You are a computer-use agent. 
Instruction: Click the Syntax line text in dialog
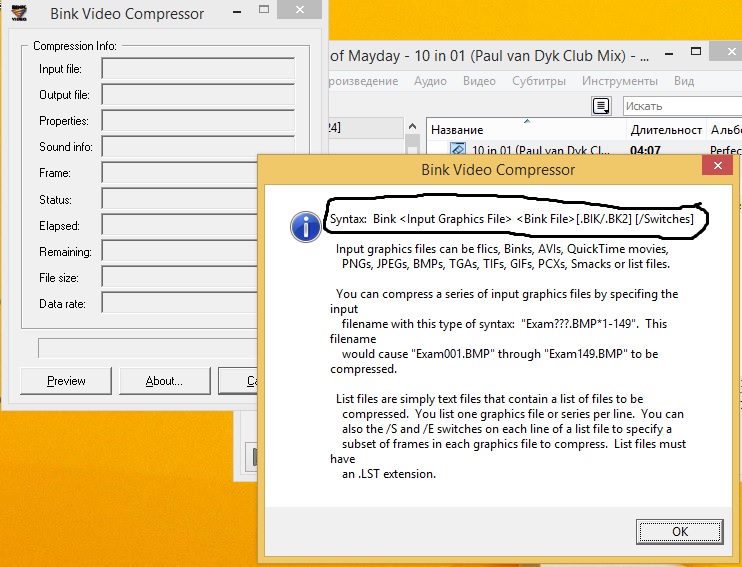pos(512,219)
